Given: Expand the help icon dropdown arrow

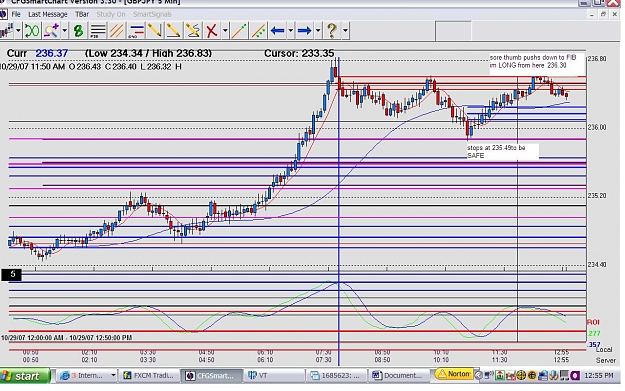Looking at the screenshot, I should click(x=345, y=31).
